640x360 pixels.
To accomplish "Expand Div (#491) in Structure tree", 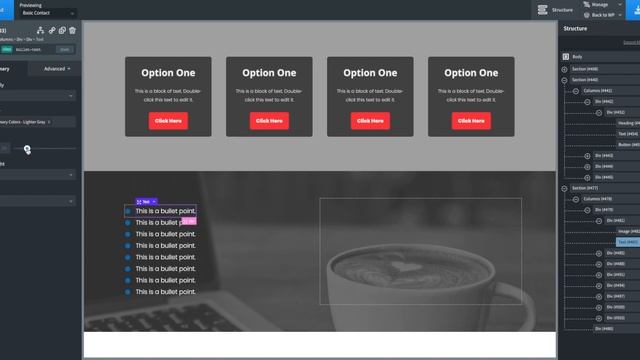I will click(599, 275).
